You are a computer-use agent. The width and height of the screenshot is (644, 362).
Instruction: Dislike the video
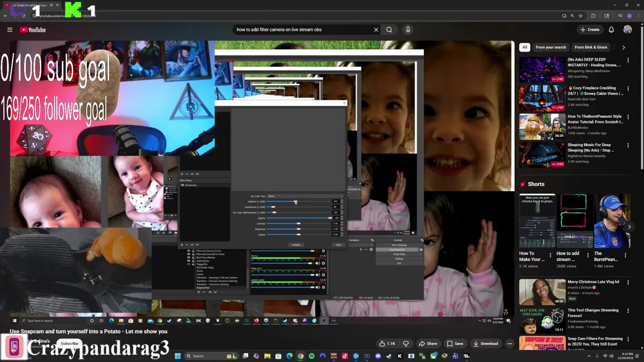click(406, 344)
